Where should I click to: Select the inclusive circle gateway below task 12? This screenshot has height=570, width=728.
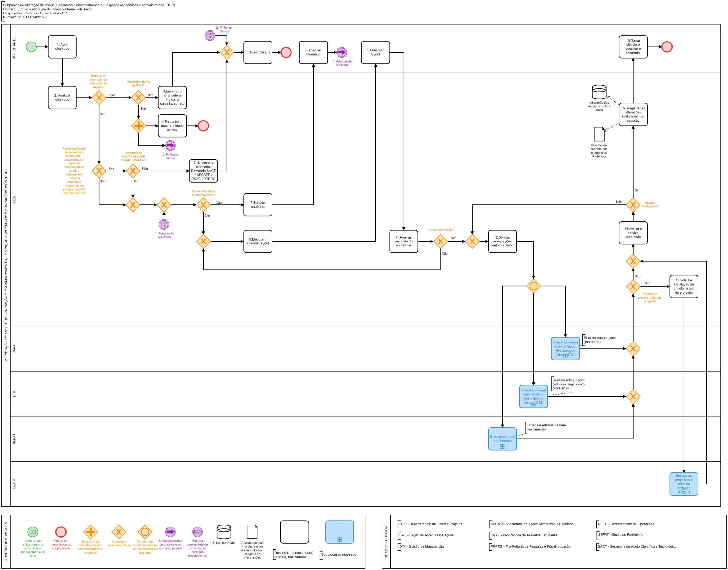pos(533,286)
